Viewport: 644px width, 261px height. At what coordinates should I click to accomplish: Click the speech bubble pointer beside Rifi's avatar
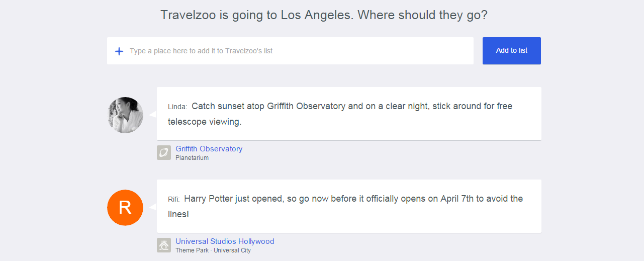tap(153, 207)
